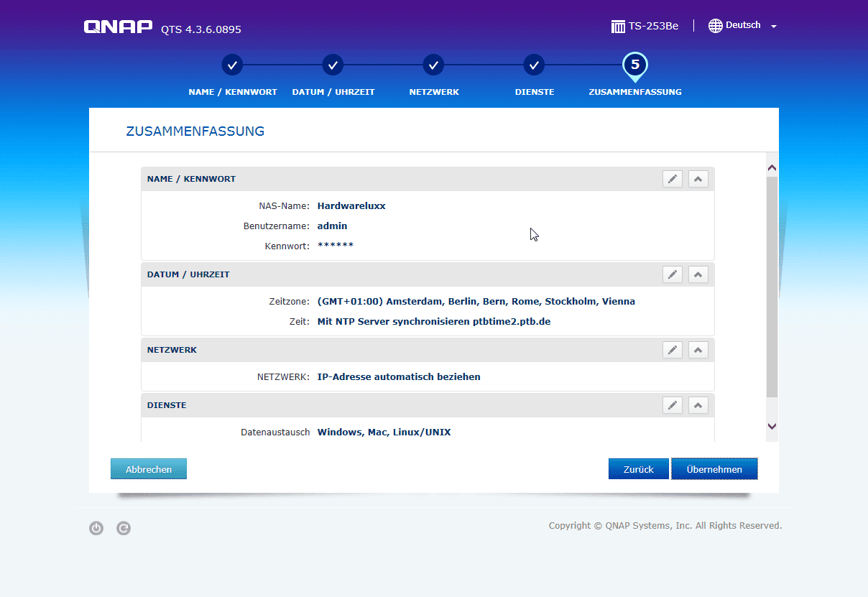This screenshot has width=868, height=597.
Task: Click the Windows, Mac, Linux/UNIX value
Action: [384, 432]
